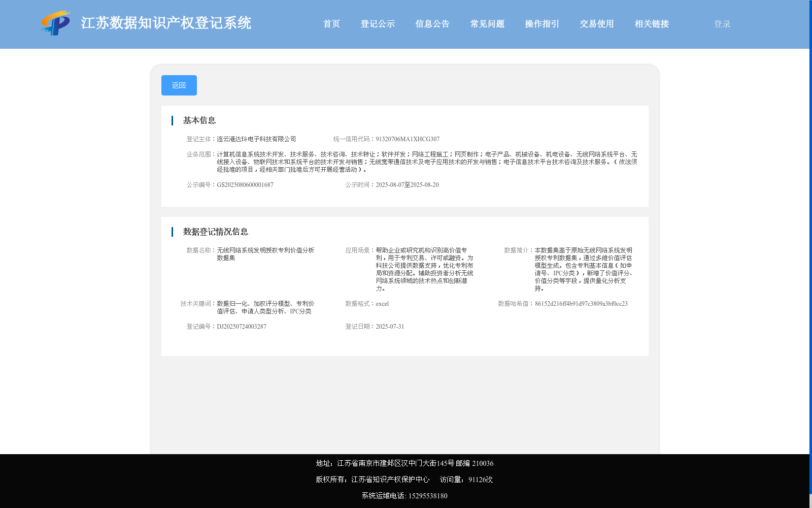Viewport: 812px width, 508px height.
Task: Select 常见问题 in the top navigation
Action: (x=487, y=24)
